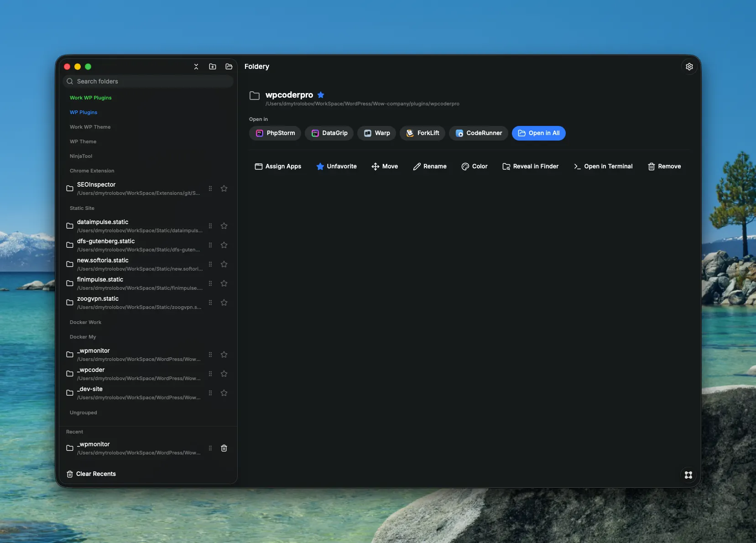
Task: Open wpcoderpro in DataGrip
Action: [329, 133]
